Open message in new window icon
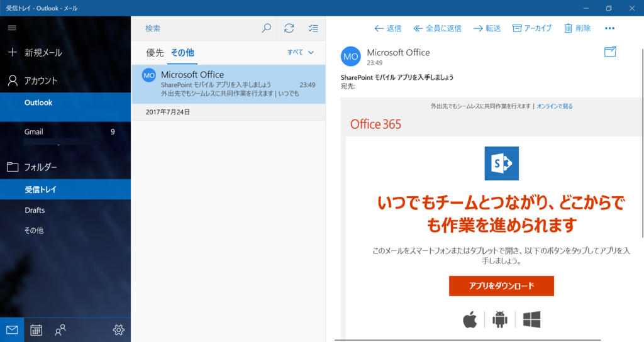This screenshot has height=342, width=644. pyautogui.click(x=610, y=52)
